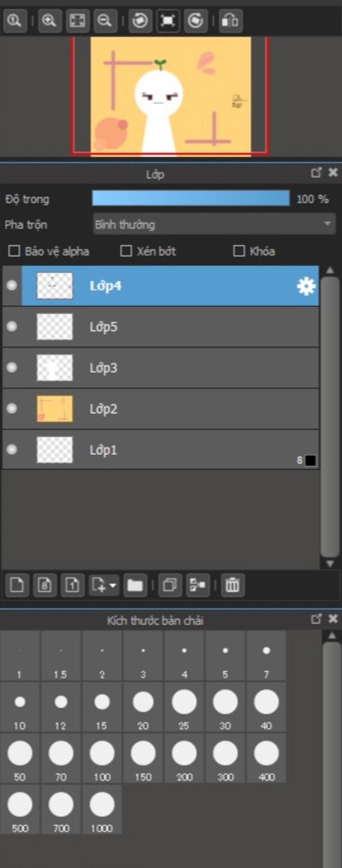The width and height of the screenshot is (342, 868).
Task: Adjust the Độ trong opacity slider
Action: point(191,198)
